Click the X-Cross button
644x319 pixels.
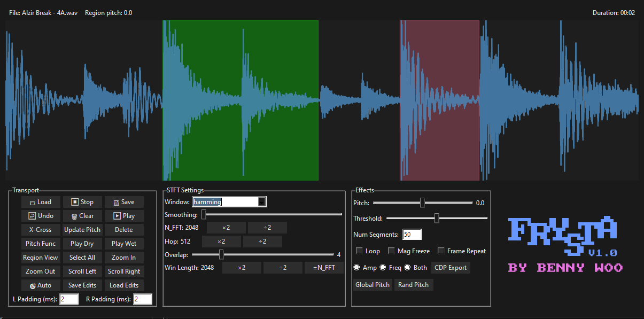(x=41, y=230)
